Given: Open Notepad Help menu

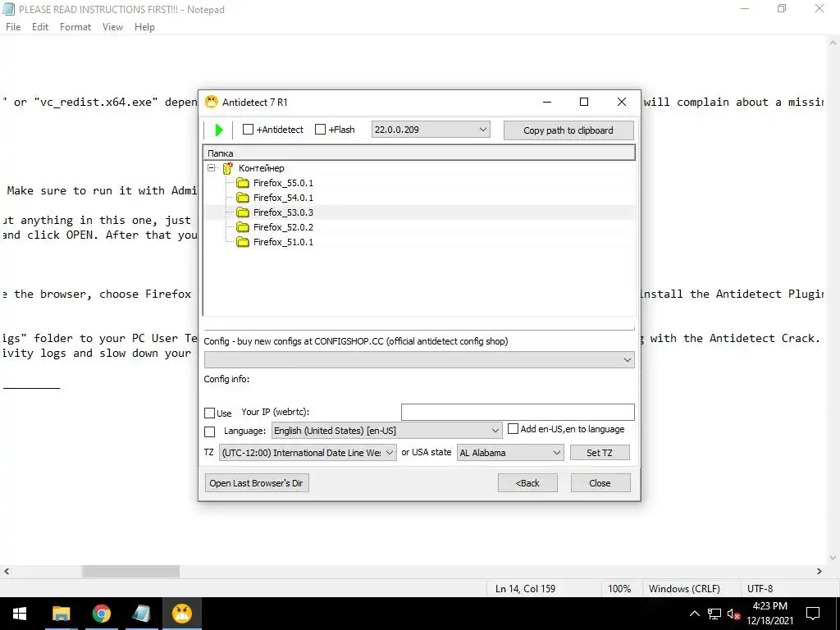Looking at the screenshot, I should click(x=144, y=27).
